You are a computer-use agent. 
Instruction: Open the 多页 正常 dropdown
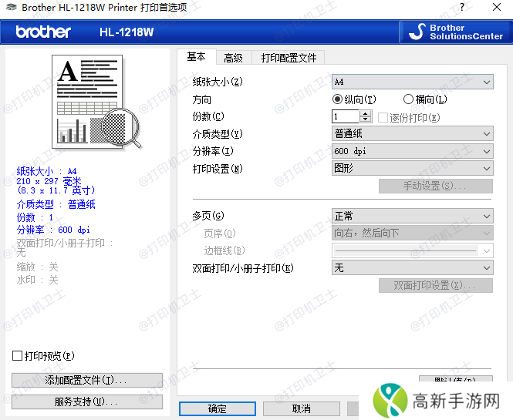tap(412, 216)
